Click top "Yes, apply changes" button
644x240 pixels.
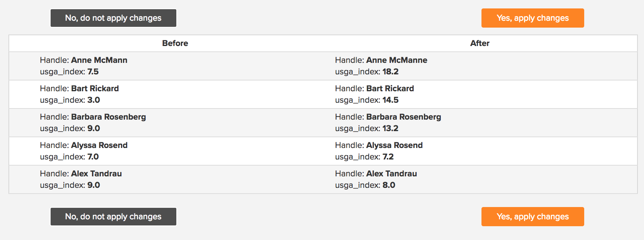[x=533, y=18]
